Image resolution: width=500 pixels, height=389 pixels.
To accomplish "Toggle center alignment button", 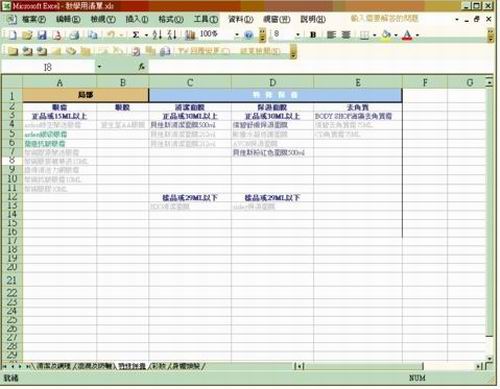I will 346,35.
